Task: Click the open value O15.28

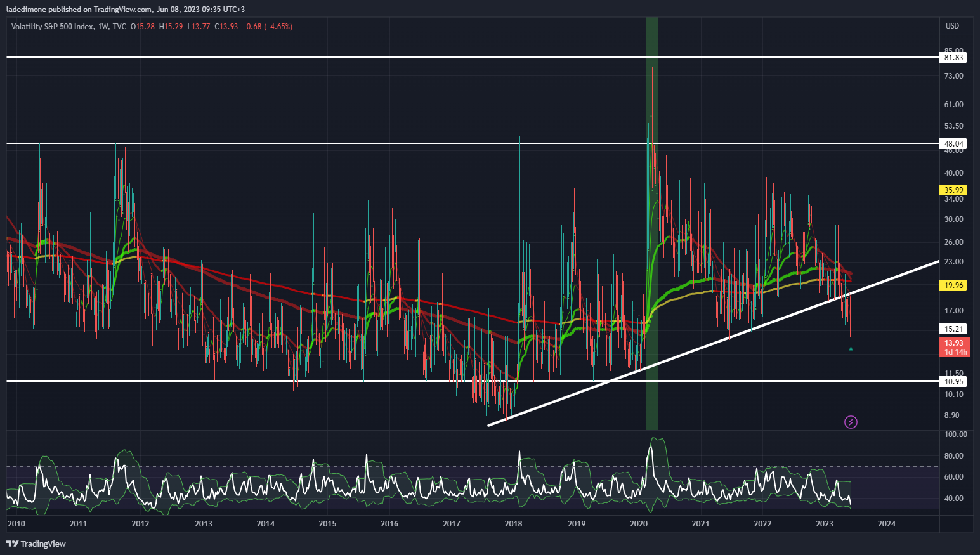Action: [143, 27]
